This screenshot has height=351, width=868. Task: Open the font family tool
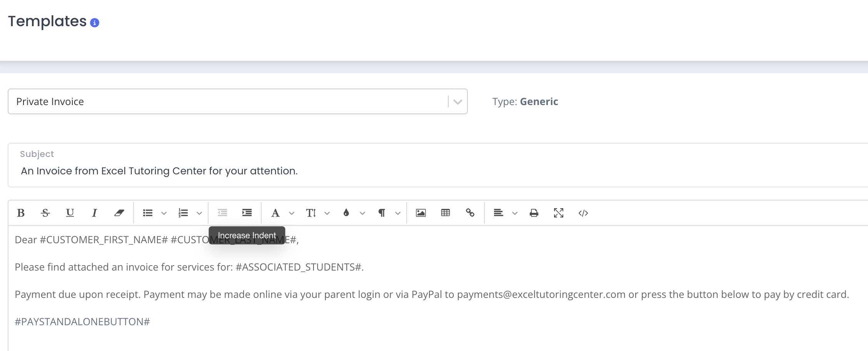(275, 213)
